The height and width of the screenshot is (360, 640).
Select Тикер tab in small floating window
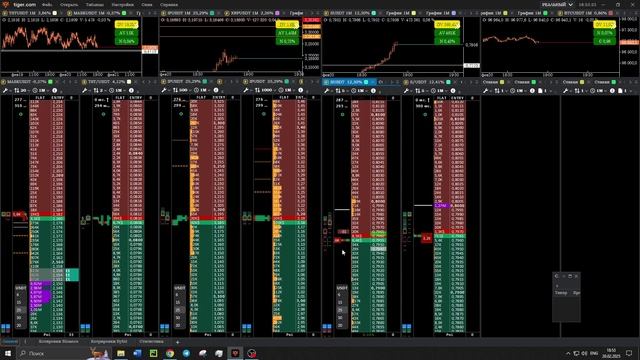pyautogui.click(x=561, y=293)
